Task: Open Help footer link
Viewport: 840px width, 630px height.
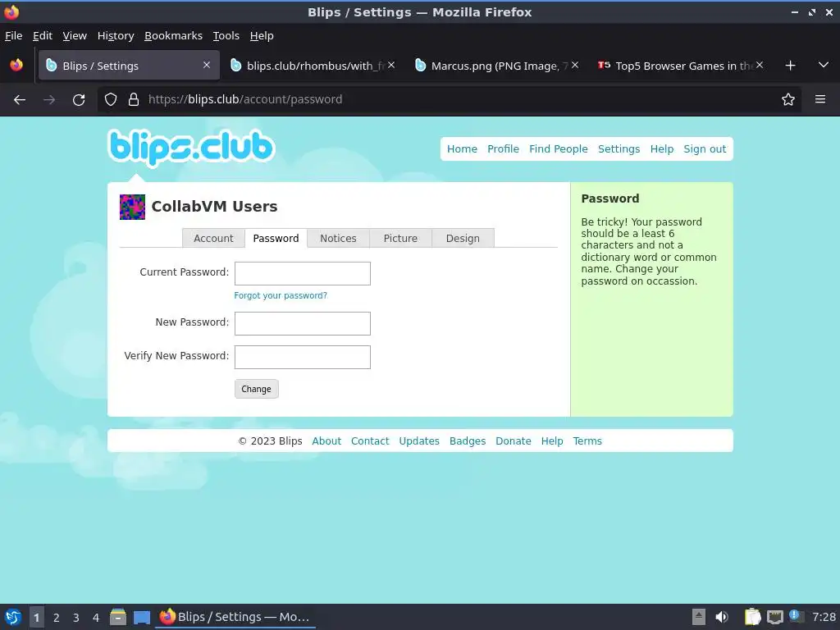Action: point(552,441)
